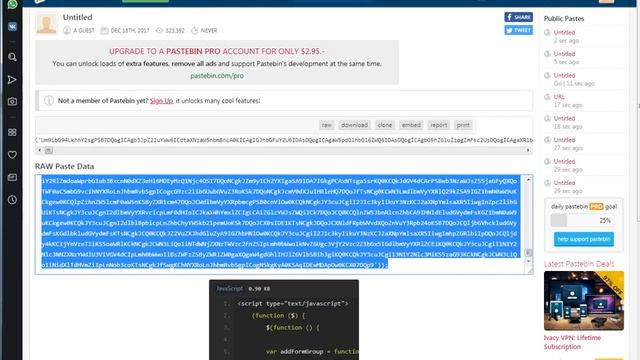Click the 'NEVER' expiry label
Viewport: 640px width, 360px height.
click(209, 31)
